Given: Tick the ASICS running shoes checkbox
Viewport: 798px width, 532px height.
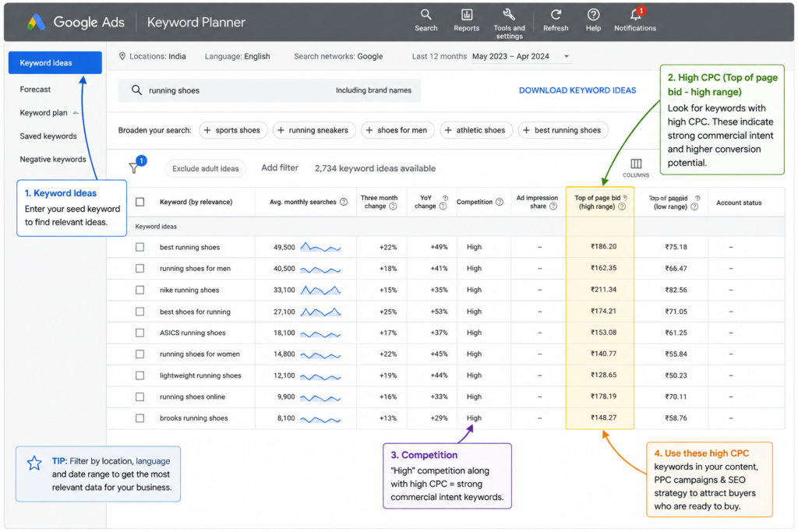Looking at the screenshot, I should (140, 333).
